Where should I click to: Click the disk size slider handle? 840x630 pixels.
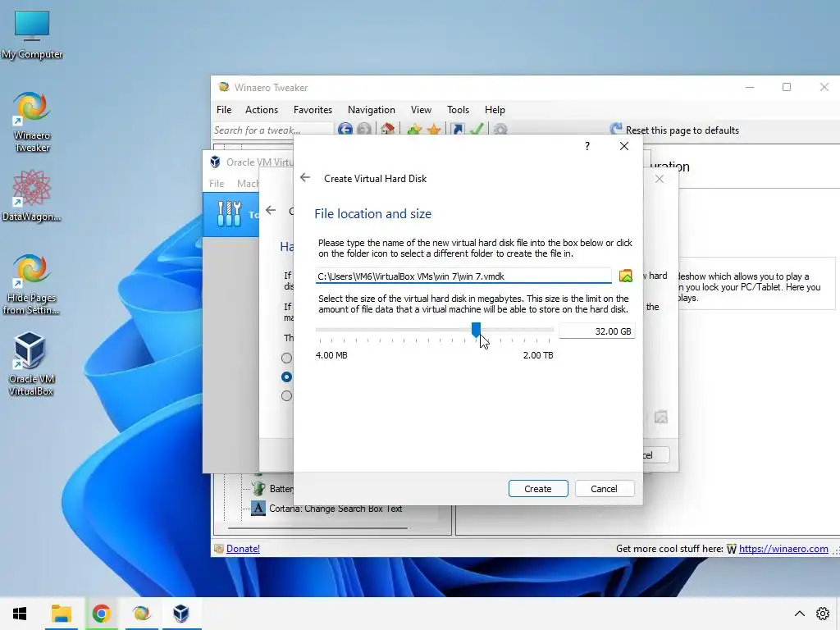[476, 330]
